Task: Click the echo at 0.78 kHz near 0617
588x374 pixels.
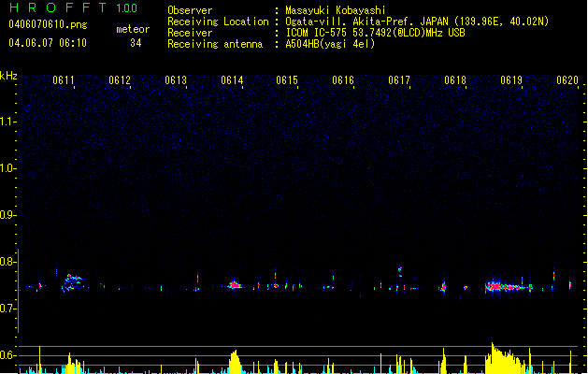Action: click(400, 269)
